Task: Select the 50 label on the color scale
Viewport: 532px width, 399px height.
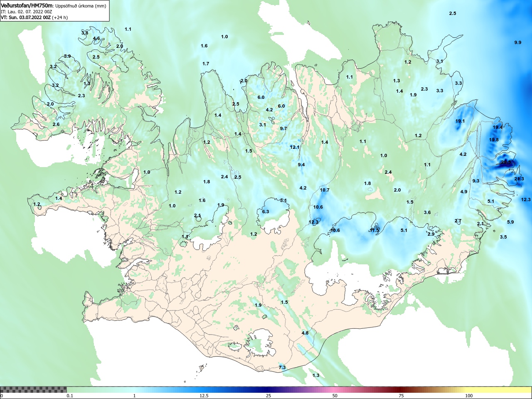Action: tap(335, 396)
